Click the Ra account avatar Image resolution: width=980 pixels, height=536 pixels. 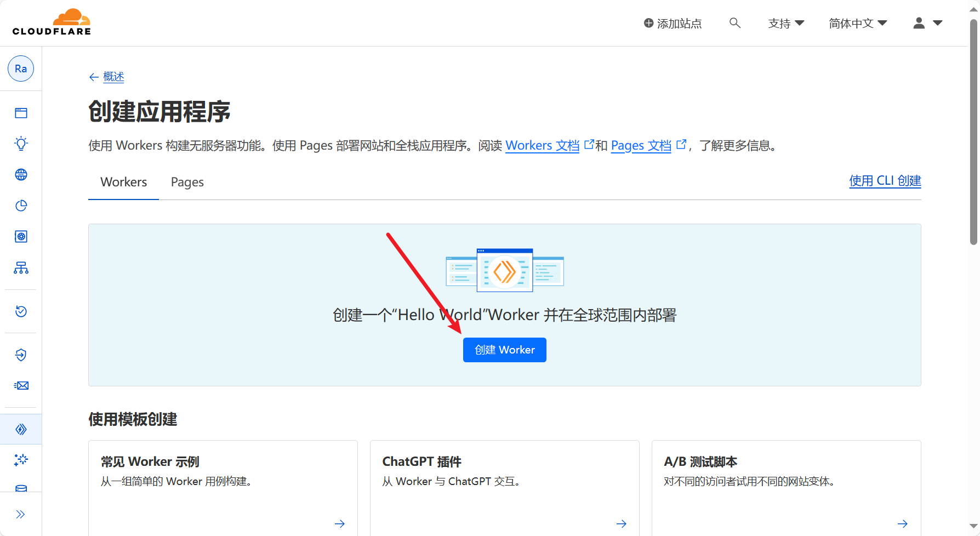(21, 69)
